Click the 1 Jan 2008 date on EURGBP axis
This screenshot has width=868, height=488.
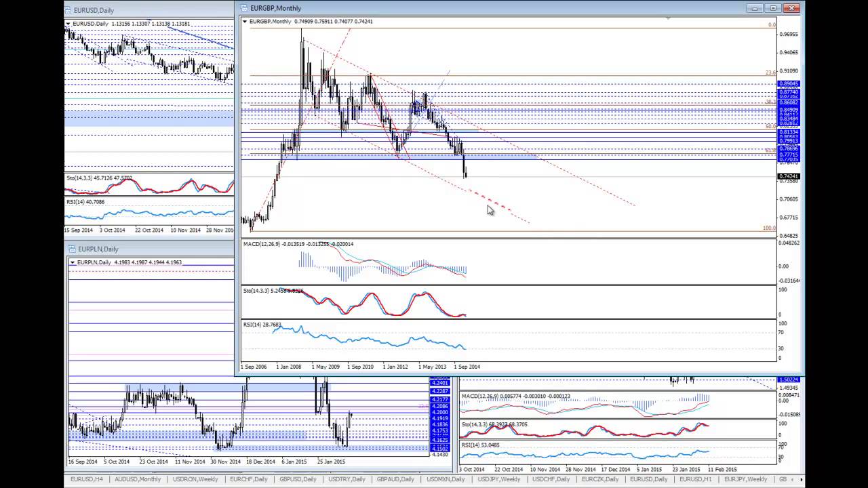(289, 367)
